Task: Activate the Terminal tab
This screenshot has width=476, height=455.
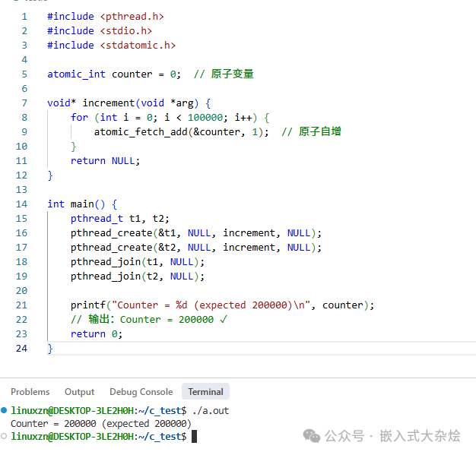Action: click(205, 392)
